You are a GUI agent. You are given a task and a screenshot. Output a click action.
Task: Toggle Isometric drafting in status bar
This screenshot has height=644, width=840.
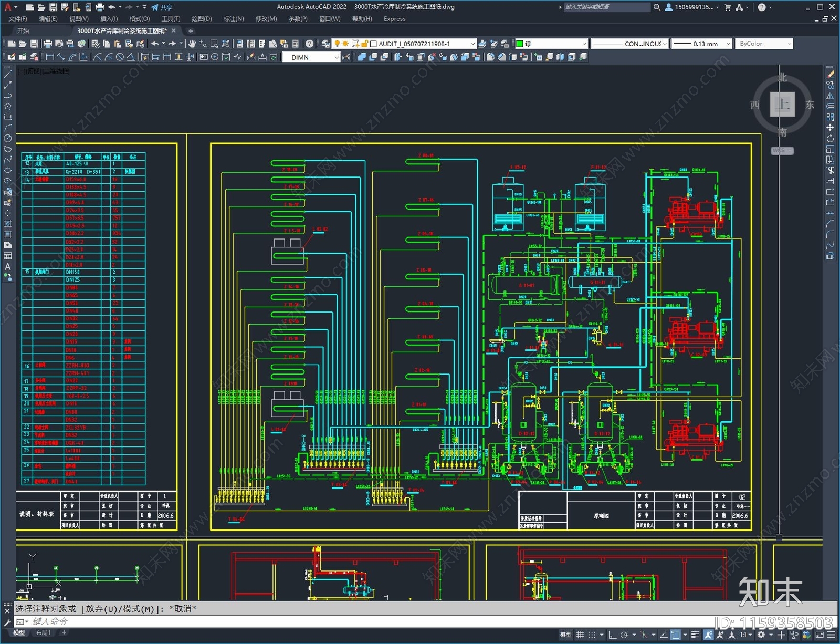(x=644, y=635)
